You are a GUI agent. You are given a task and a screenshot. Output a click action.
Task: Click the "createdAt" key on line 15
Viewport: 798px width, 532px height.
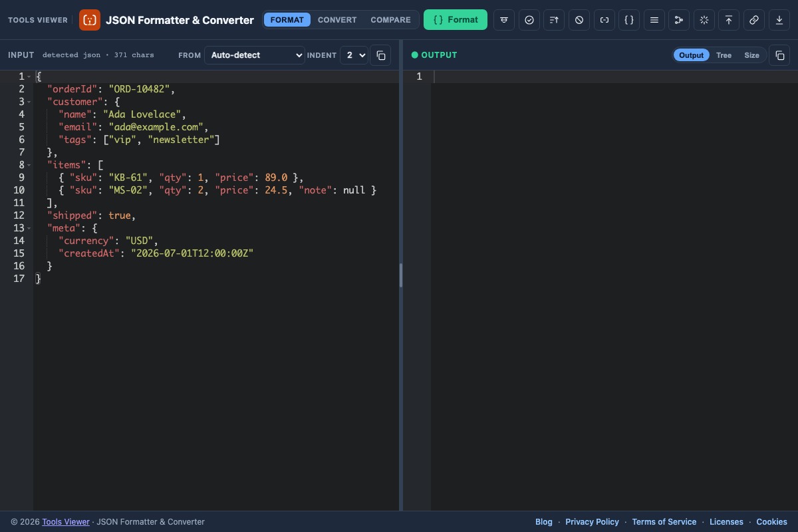pos(89,253)
